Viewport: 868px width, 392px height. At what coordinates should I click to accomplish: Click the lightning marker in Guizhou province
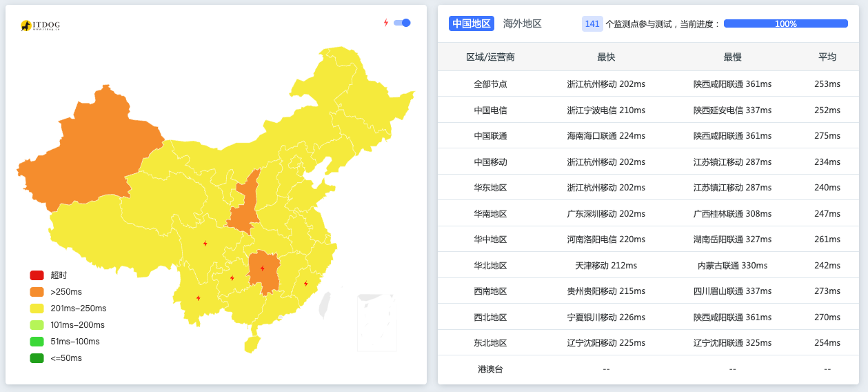pyautogui.click(x=232, y=279)
